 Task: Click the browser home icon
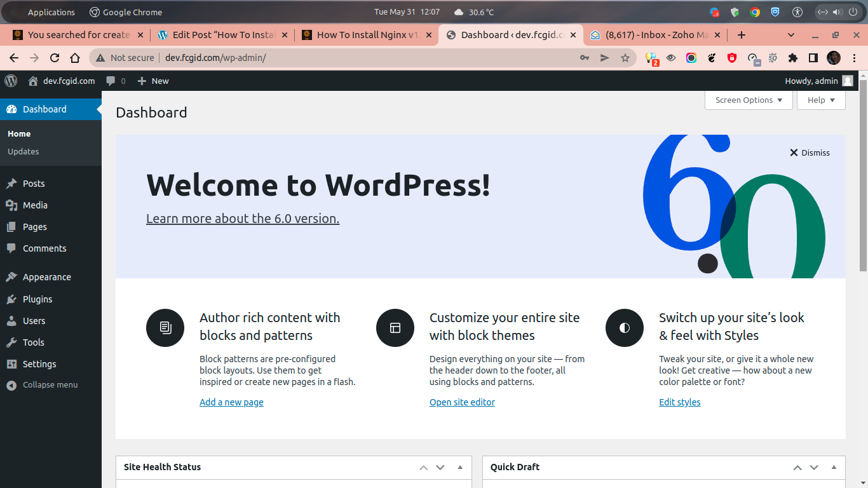click(75, 58)
